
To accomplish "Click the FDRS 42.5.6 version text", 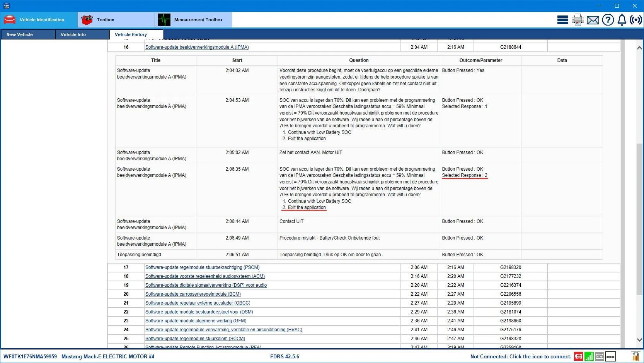I will (285, 356).
